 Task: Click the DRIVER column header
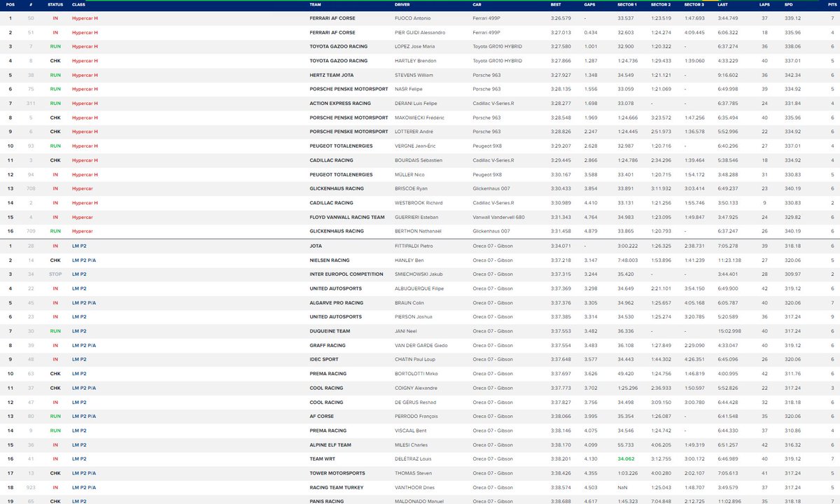coord(403,4)
